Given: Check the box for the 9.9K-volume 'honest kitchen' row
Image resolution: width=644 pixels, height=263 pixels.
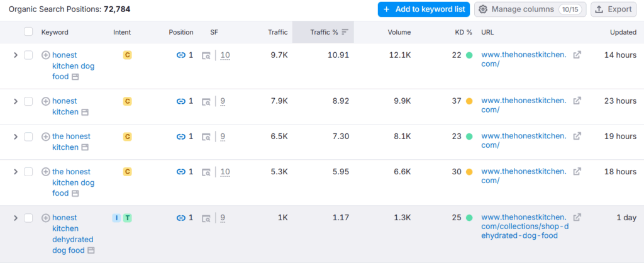Looking at the screenshot, I should click(x=28, y=101).
